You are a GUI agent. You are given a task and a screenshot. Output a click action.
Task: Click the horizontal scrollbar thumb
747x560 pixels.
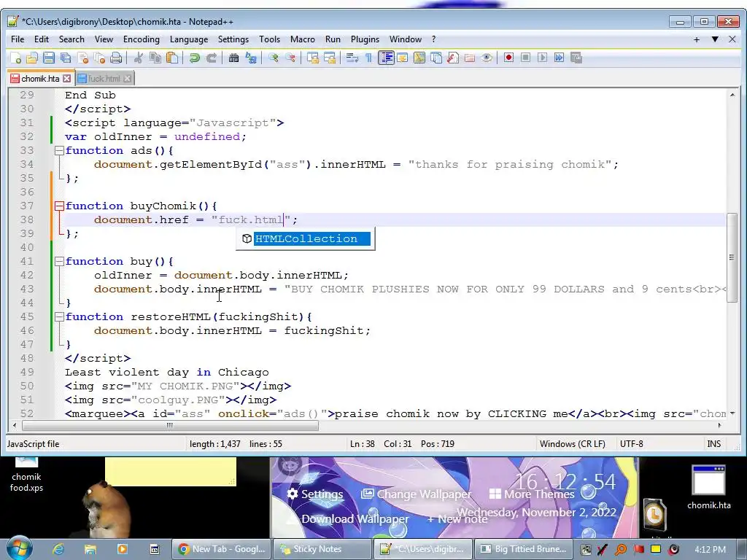(170, 425)
